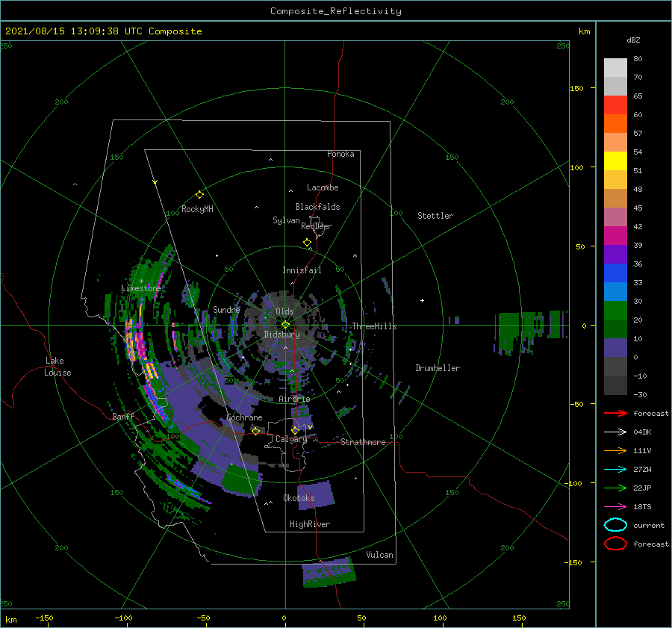Click the white 04DK arrow icon

click(615, 432)
